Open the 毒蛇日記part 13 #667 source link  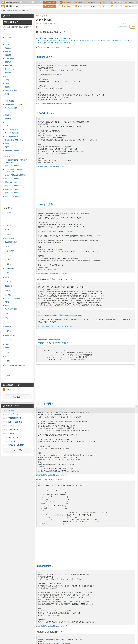[x=52, y=626]
